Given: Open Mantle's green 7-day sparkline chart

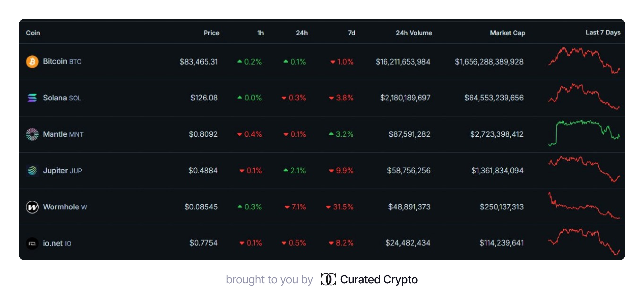Looking at the screenshot, I should [584, 133].
